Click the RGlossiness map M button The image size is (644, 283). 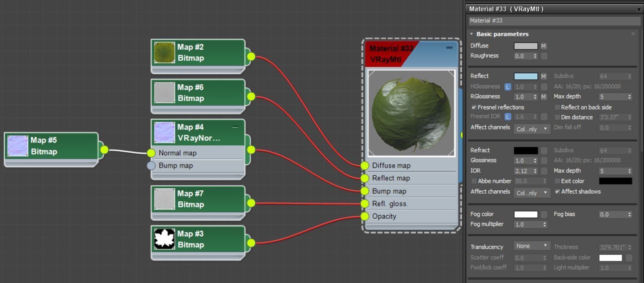click(x=544, y=97)
